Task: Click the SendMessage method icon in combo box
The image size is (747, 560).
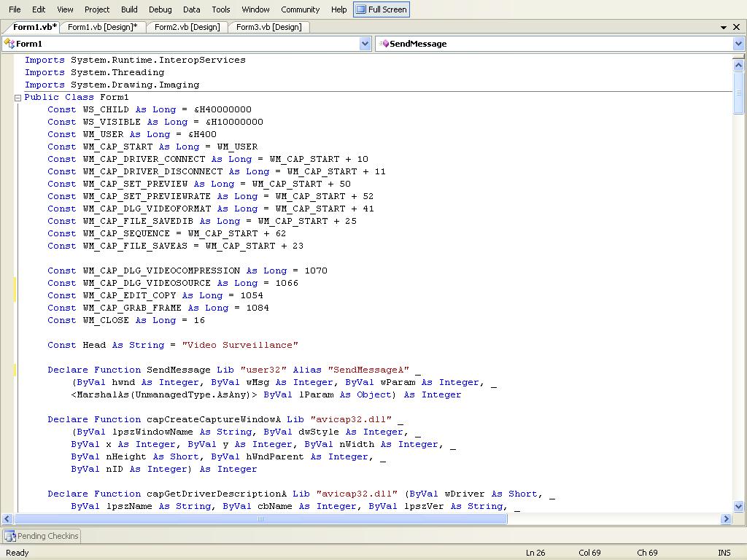Action: (x=384, y=44)
